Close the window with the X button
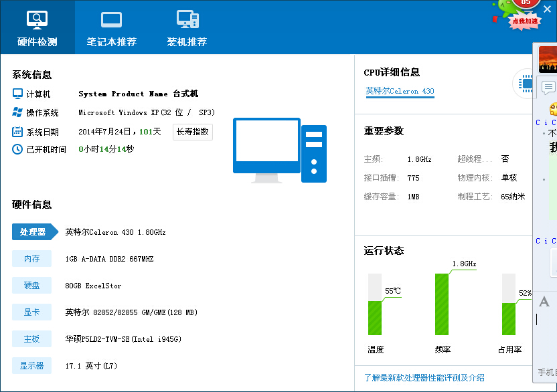Image resolution: width=557 pixels, height=392 pixels. point(548,9)
